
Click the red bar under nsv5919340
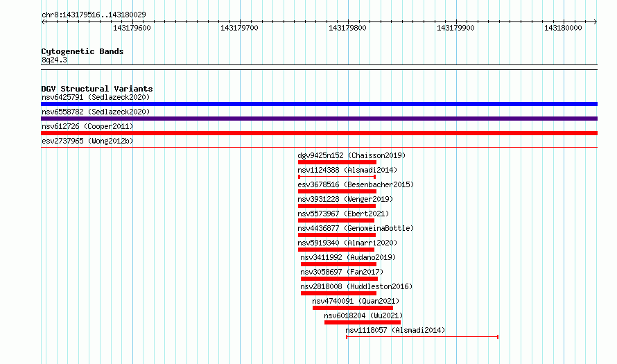336,250
